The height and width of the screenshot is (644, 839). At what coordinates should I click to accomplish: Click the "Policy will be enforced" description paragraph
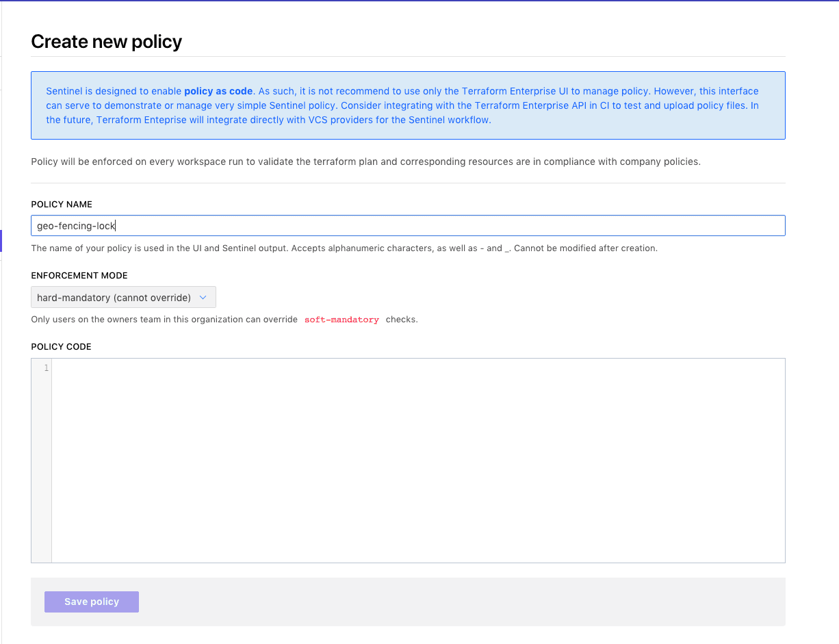365,162
